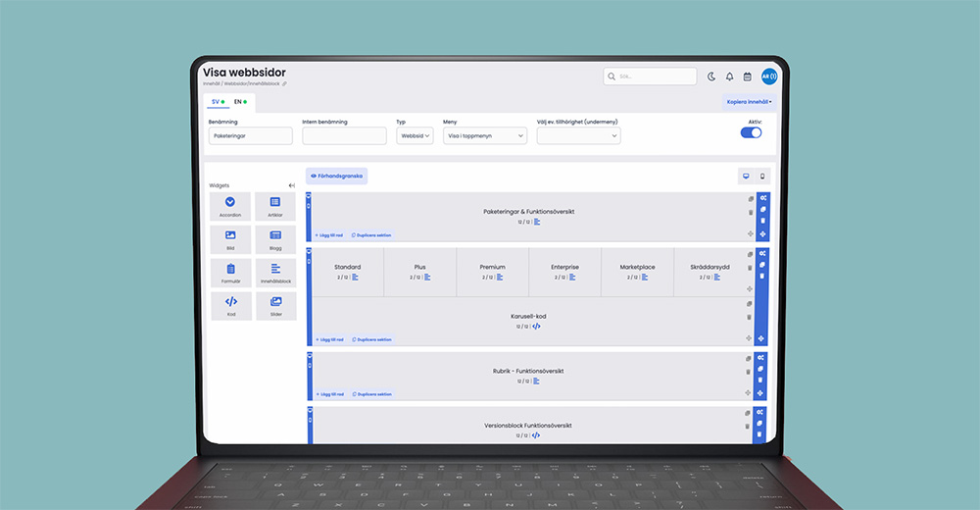
Task: Switch to the EN language tab
Action: 240,101
